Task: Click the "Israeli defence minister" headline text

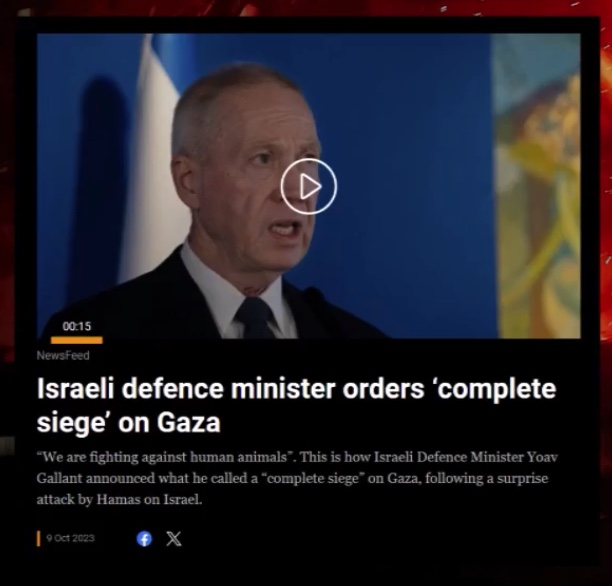Action: [x=186, y=389]
